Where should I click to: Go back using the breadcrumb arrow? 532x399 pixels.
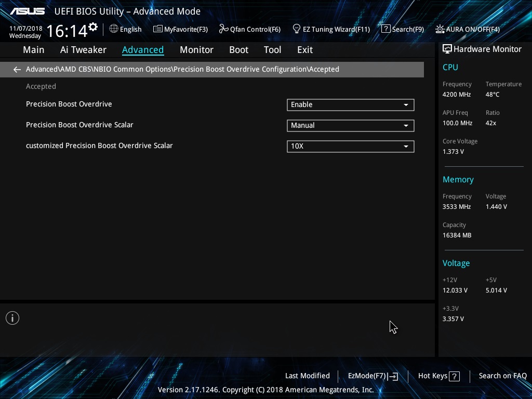[17, 70]
